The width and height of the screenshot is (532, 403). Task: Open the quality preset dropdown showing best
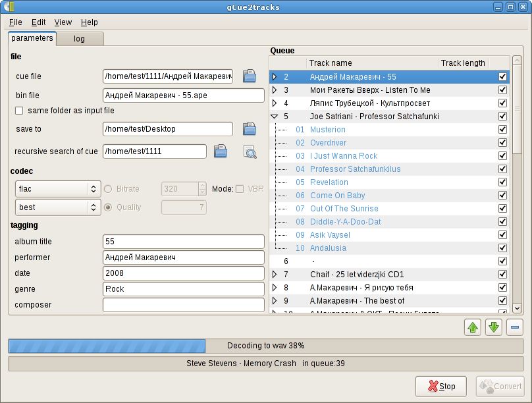[x=58, y=208]
